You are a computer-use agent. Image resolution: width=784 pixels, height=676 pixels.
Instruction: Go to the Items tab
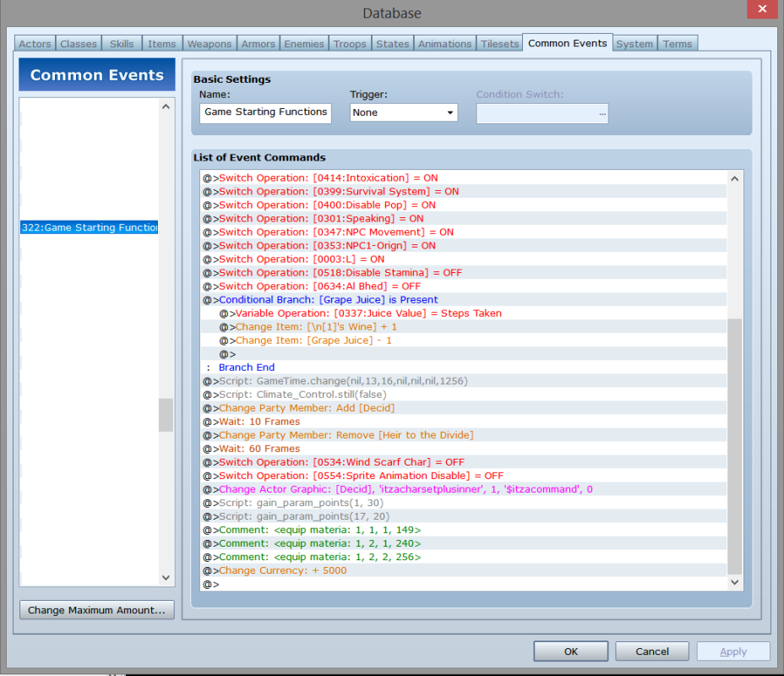click(162, 43)
